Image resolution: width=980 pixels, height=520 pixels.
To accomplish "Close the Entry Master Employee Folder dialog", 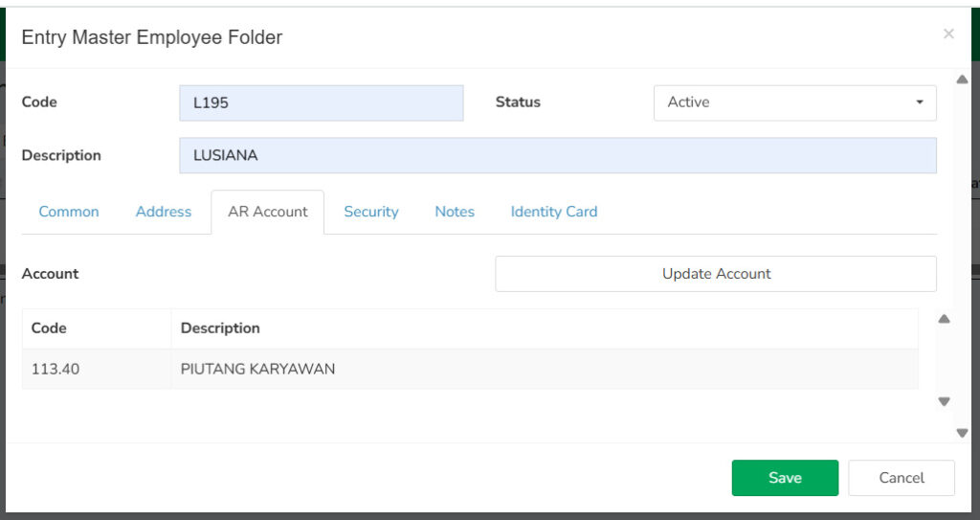I will (948, 34).
